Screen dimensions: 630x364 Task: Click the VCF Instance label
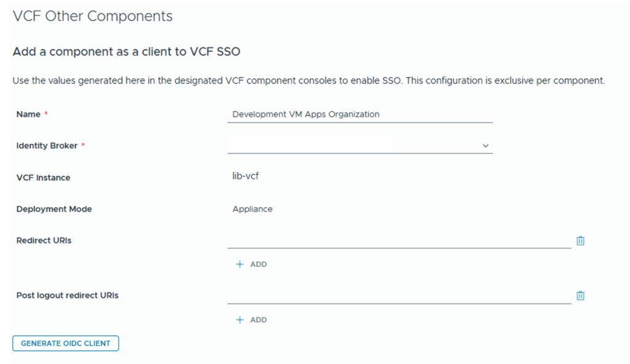pyautogui.click(x=43, y=178)
